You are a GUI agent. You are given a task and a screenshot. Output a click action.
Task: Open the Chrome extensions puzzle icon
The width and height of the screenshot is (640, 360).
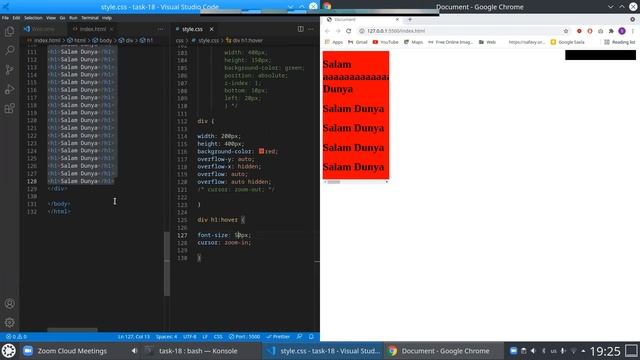click(x=611, y=31)
